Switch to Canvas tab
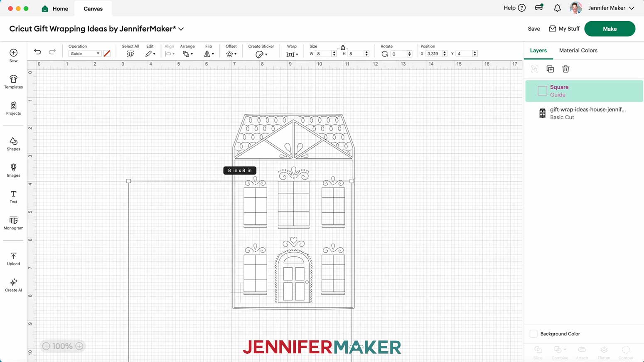Image resolution: width=644 pixels, height=362 pixels. tap(93, 9)
